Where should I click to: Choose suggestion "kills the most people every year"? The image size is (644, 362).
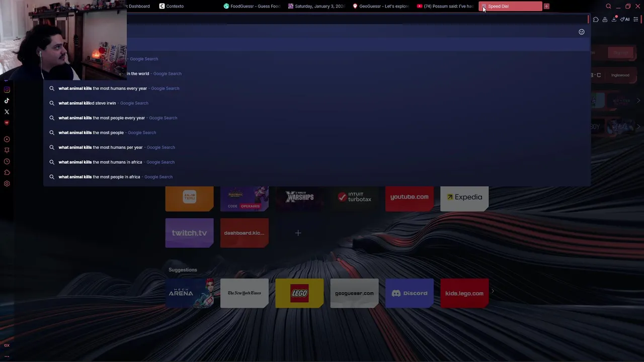[x=317, y=118]
